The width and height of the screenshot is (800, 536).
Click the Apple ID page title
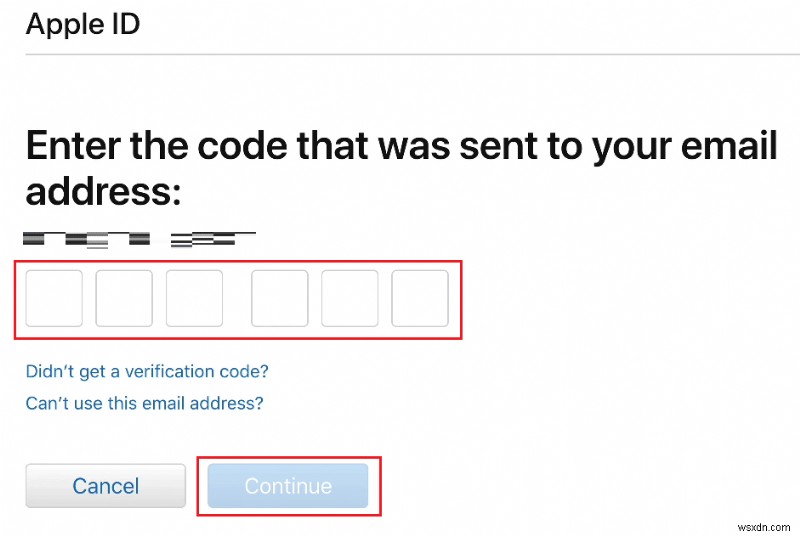tap(83, 24)
